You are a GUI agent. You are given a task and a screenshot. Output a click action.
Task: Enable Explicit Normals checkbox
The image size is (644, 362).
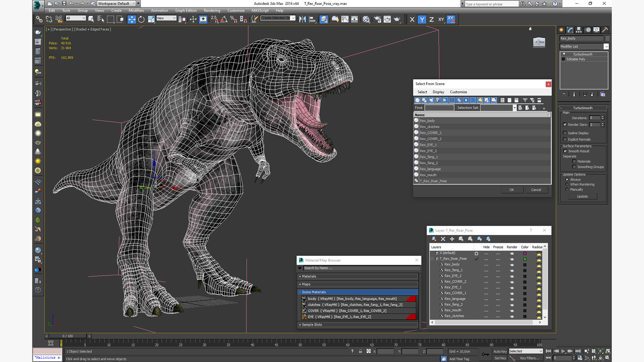565,139
